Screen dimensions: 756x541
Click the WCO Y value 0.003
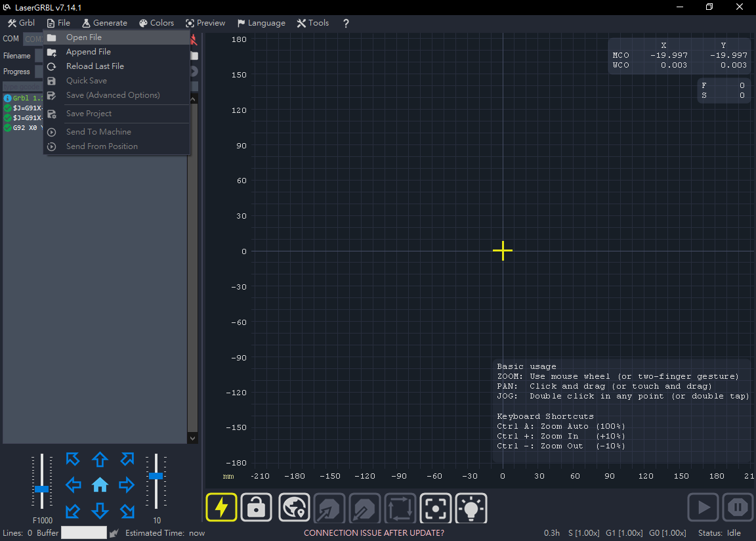(x=733, y=65)
